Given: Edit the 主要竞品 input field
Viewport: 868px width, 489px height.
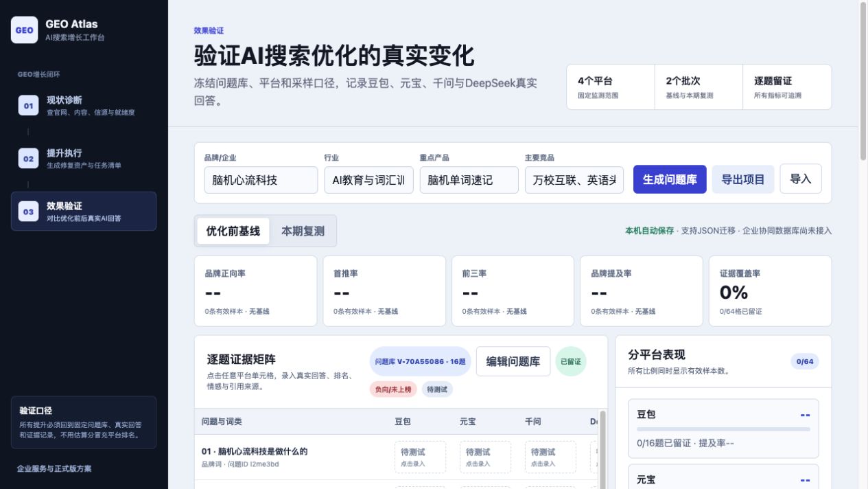Looking at the screenshot, I should click(574, 180).
